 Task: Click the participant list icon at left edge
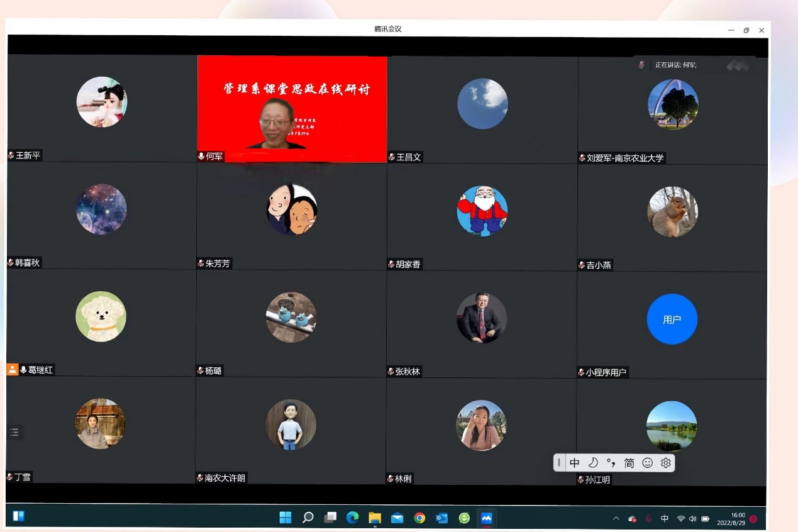tap(14, 432)
